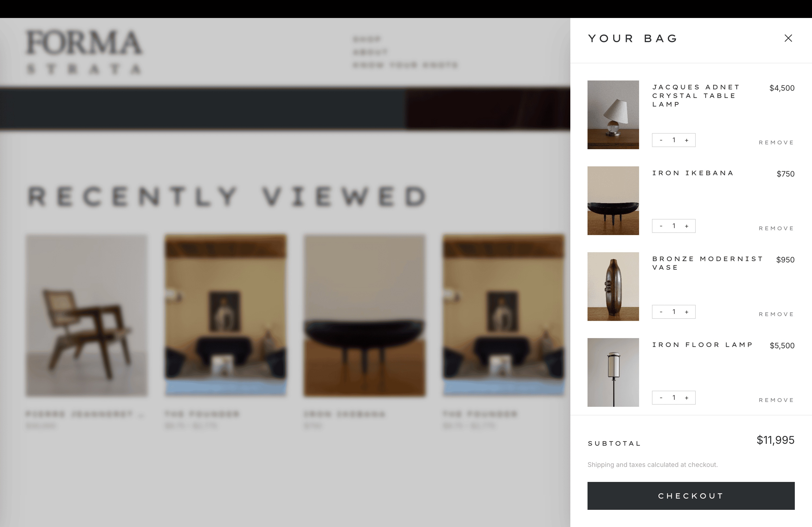Viewport: 812px width, 527px height.
Task: Open the Jacques Adnet lamp thumbnail
Action: click(x=613, y=115)
